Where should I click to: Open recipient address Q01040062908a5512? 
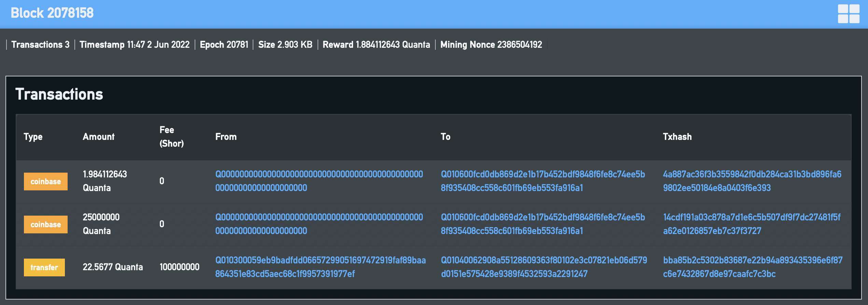pos(544,267)
